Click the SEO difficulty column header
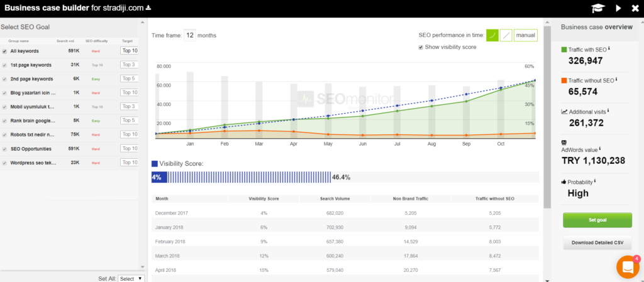This screenshot has height=282, width=644. [96, 41]
